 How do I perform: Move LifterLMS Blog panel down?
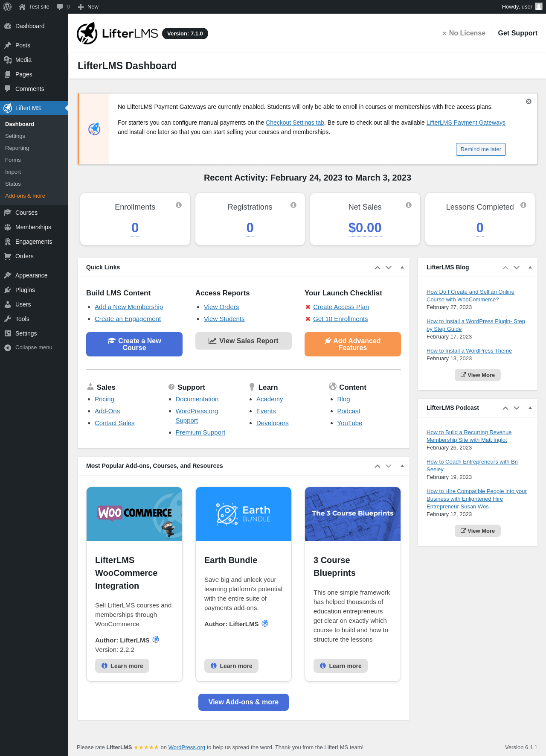pyautogui.click(x=517, y=268)
